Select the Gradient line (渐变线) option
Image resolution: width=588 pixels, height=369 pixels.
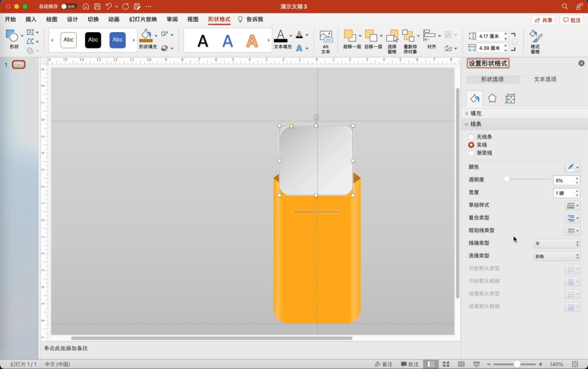[x=471, y=153]
